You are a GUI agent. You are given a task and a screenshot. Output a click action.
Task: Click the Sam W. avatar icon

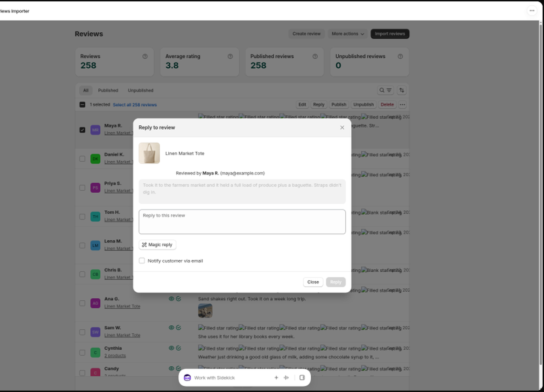[95, 332]
